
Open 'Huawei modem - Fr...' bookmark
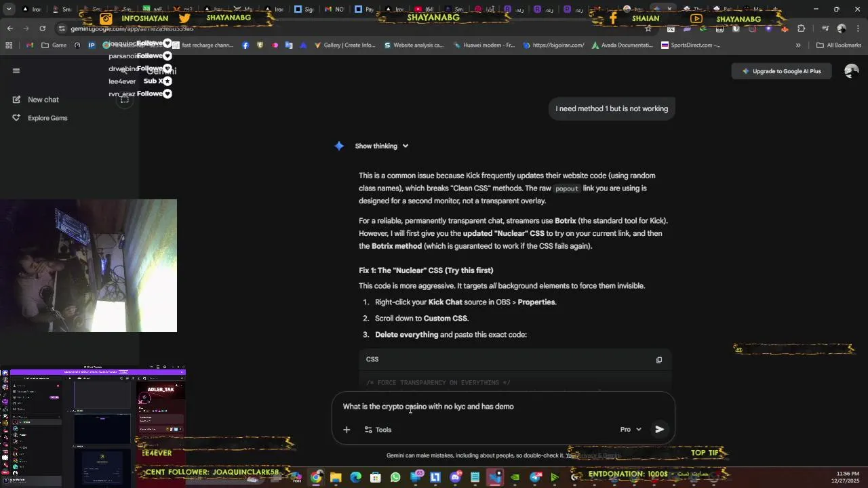pyautogui.click(x=484, y=45)
